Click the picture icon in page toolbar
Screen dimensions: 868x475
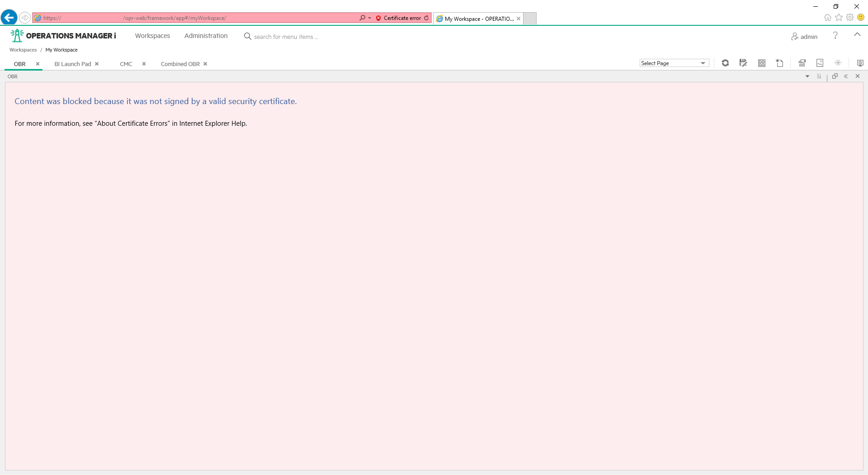coord(820,63)
